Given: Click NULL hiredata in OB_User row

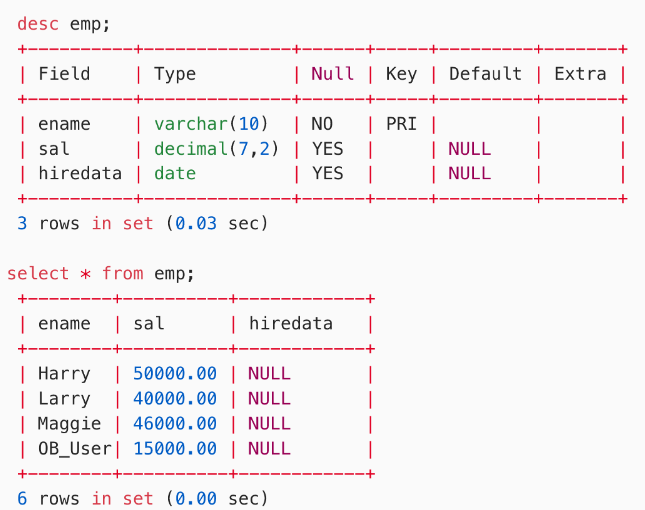Looking at the screenshot, I should (269, 449).
